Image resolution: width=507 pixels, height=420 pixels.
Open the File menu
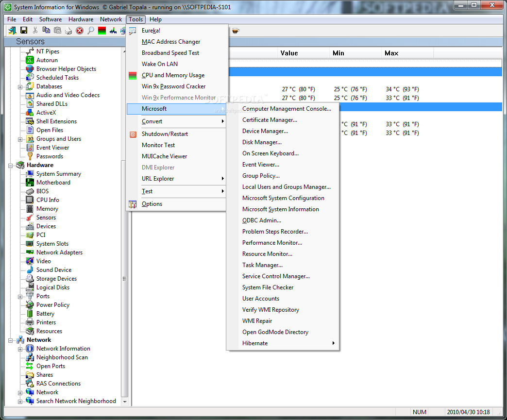pos(12,19)
